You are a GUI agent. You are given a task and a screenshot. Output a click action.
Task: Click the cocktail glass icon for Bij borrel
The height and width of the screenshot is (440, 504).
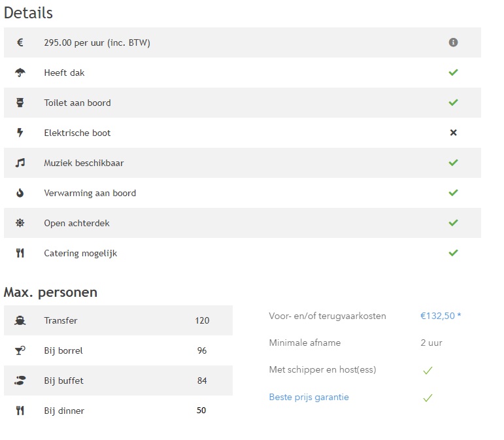(x=20, y=350)
